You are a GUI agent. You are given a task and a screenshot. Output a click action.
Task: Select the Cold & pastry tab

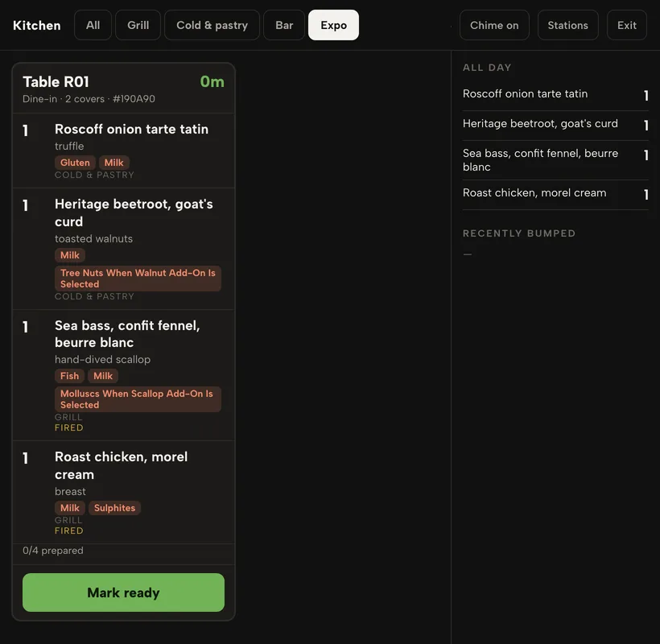(212, 25)
